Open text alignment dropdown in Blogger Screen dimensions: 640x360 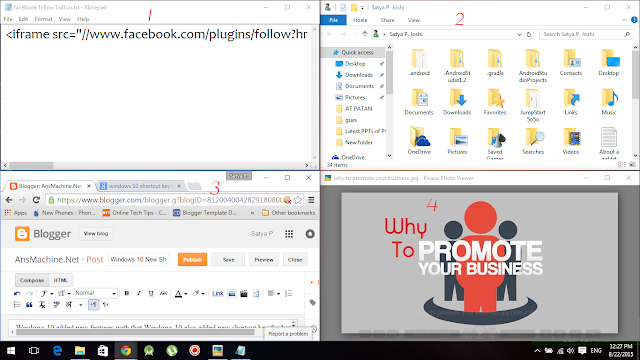pyautogui.click(x=273, y=293)
